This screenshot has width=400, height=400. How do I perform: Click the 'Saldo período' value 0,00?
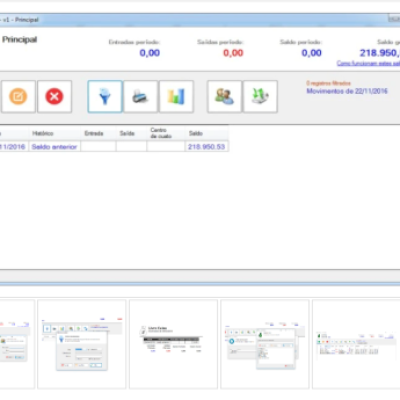pyautogui.click(x=312, y=53)
